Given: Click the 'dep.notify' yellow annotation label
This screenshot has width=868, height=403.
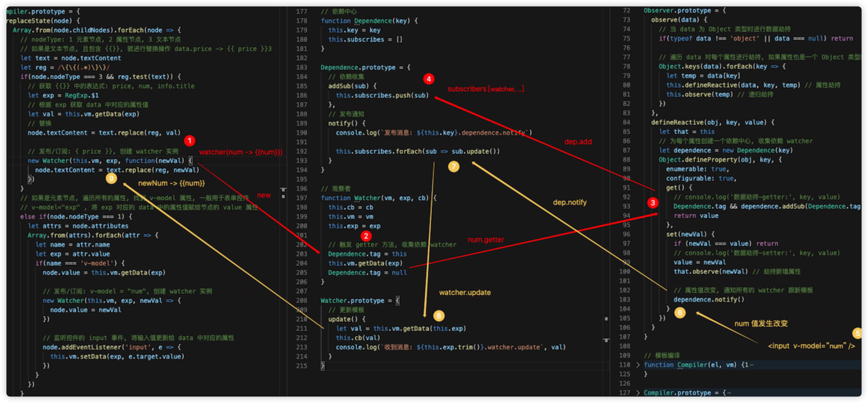Looking at the screenshot, I should click(x=569, y=202).
